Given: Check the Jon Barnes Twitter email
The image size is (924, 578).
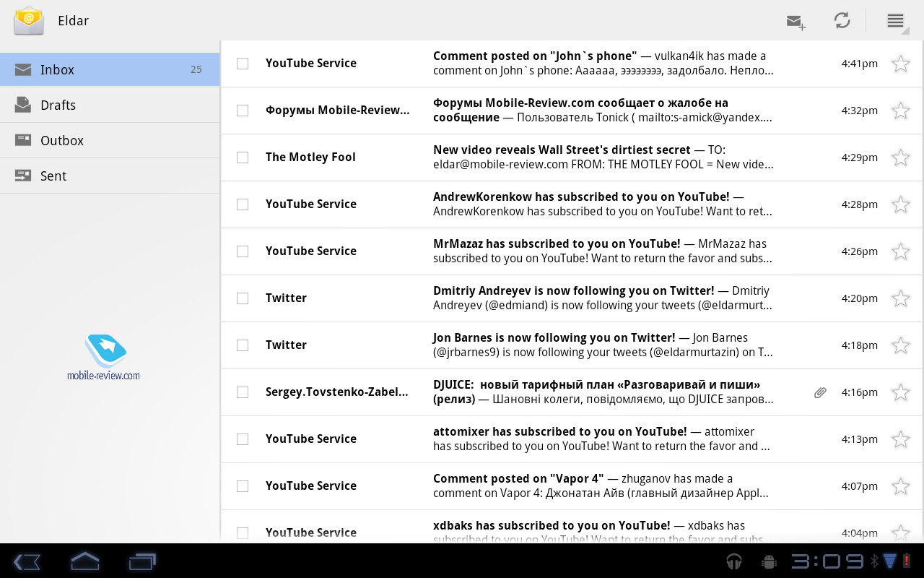Looking at the screenshot, I should (x=243, y=345).
